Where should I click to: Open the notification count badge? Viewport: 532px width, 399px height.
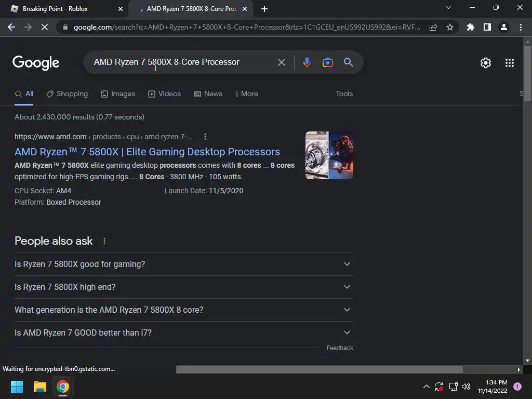517,387
